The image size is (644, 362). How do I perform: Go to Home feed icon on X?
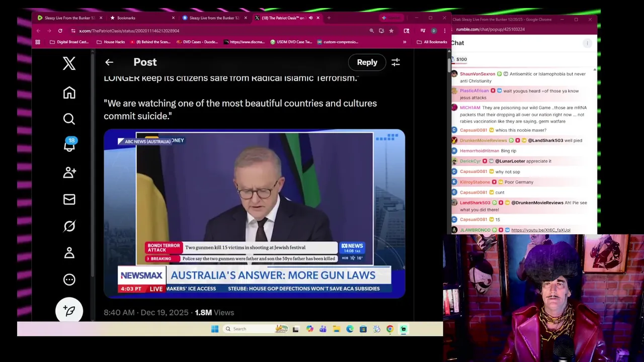point(69,93)
